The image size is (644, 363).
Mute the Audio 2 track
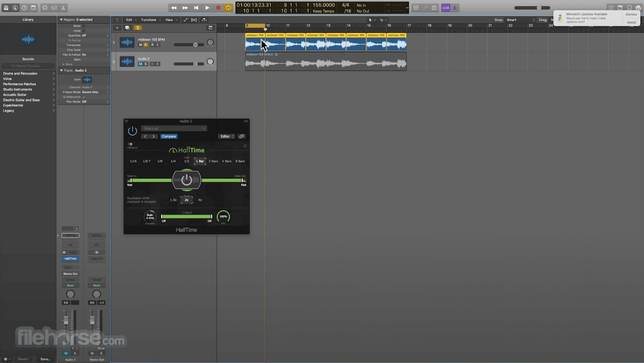point(140,64)
